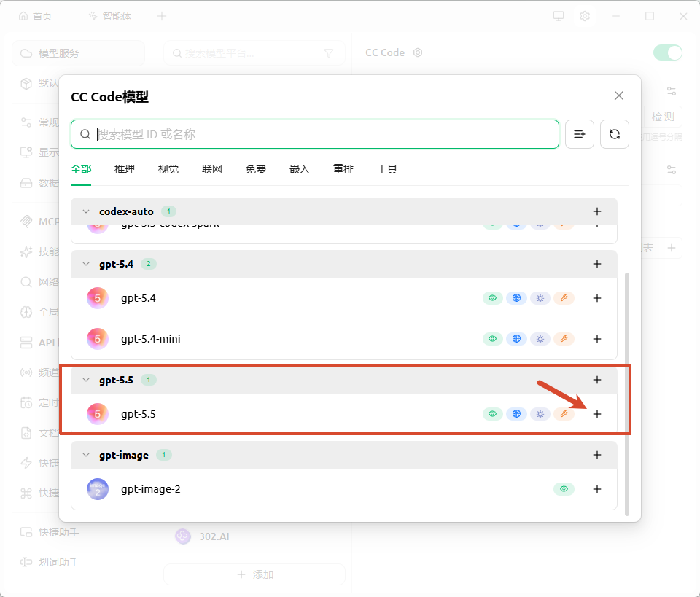Click web globe badge on gpt-5.4-mini row
The height and width of the screenshot is (597, 700).
[x=516, y=339]
